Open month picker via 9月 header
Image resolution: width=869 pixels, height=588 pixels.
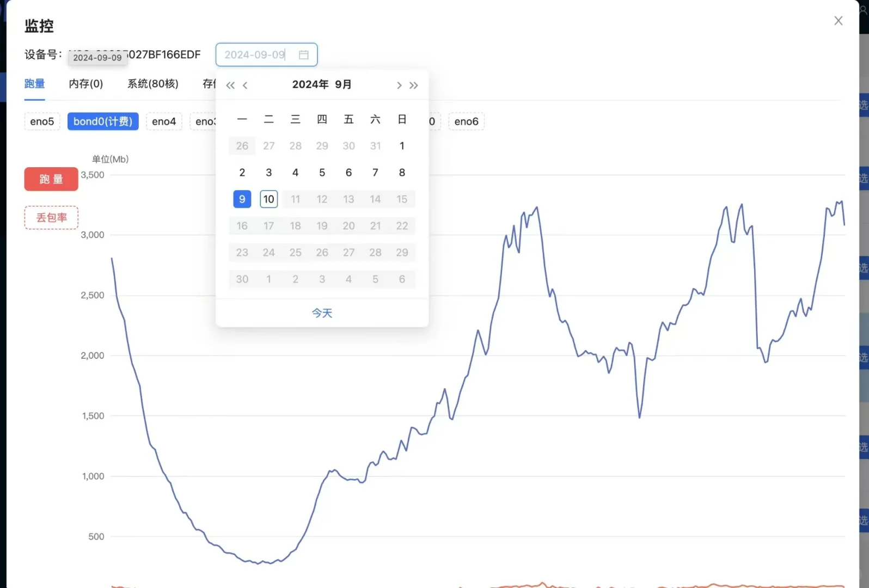[343, 84]
